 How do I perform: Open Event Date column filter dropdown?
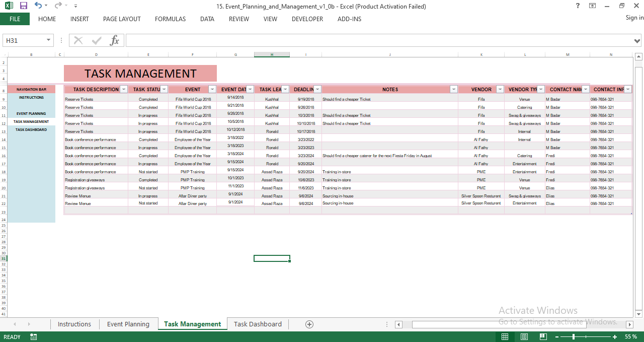(x=250, y=89)
